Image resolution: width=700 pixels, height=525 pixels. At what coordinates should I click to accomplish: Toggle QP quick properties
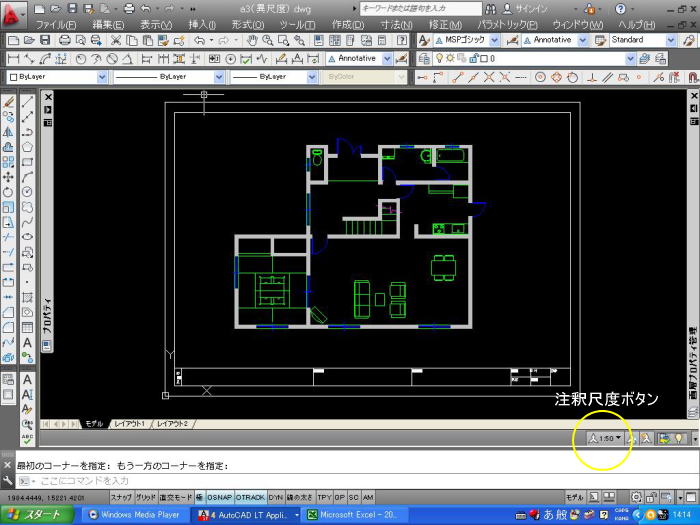[340, 497]
